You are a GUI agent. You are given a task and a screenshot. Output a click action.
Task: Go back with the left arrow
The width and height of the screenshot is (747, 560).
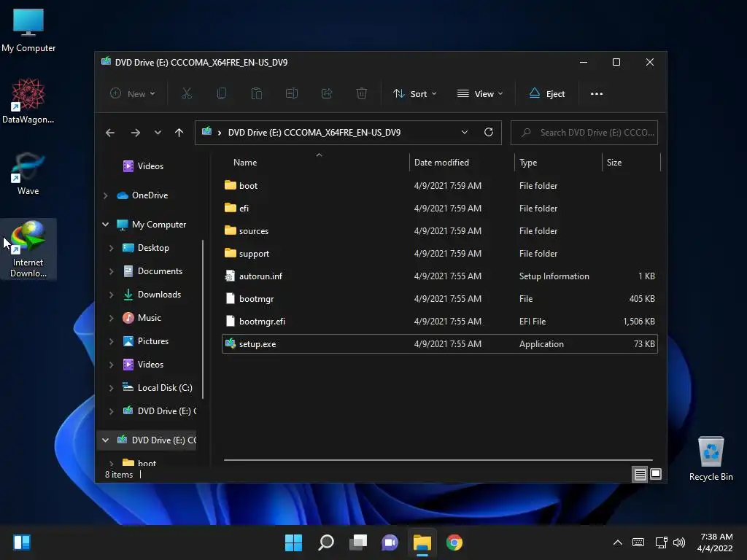tap(110, 133)
